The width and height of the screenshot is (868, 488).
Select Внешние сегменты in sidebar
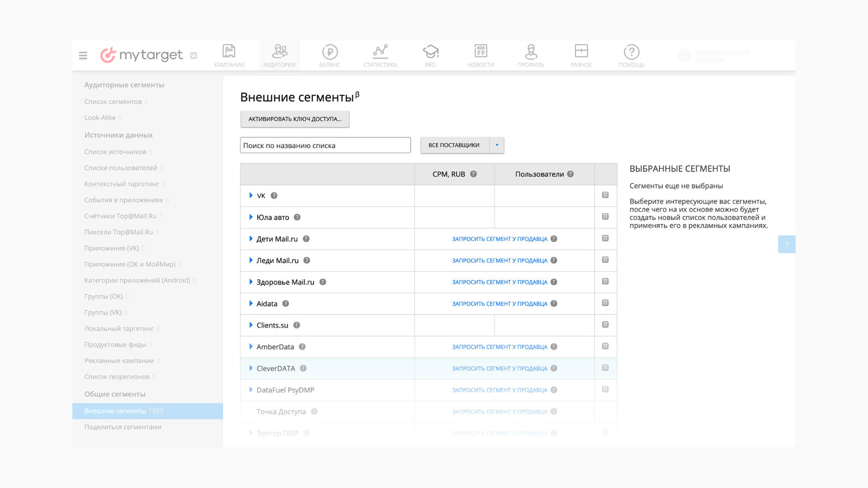[x=147, y=411]
